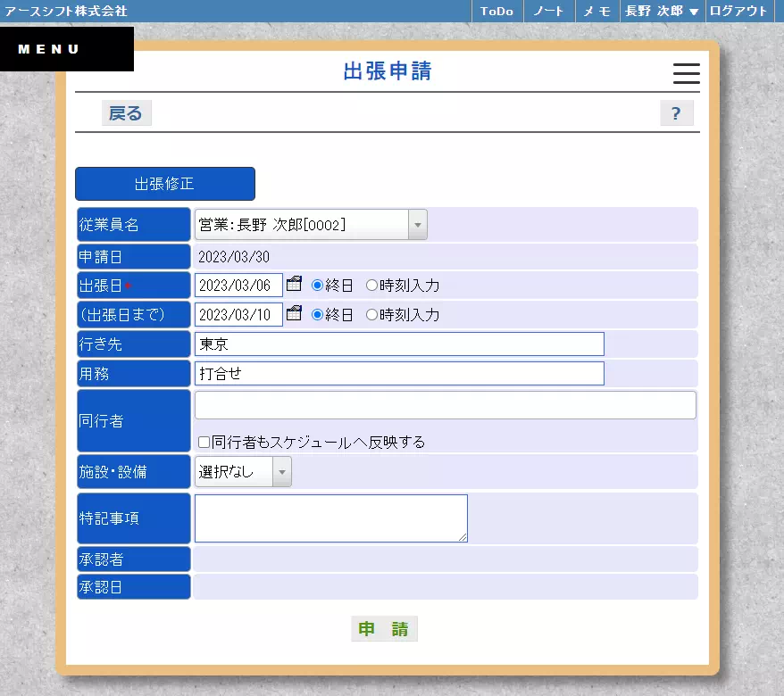Screen dimensions: 784x696
Task: Open the 施設・設備 selection dropdown
Action: coord(280,471)
